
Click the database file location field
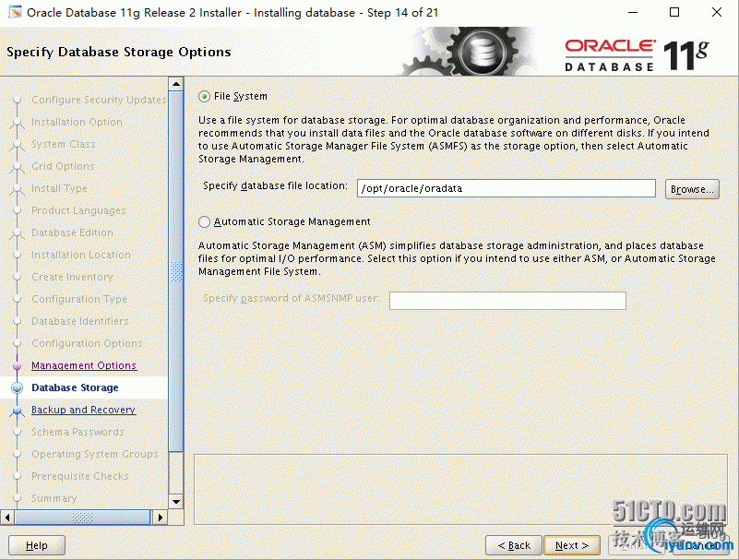pyautogui.click(x=507, y=188)
